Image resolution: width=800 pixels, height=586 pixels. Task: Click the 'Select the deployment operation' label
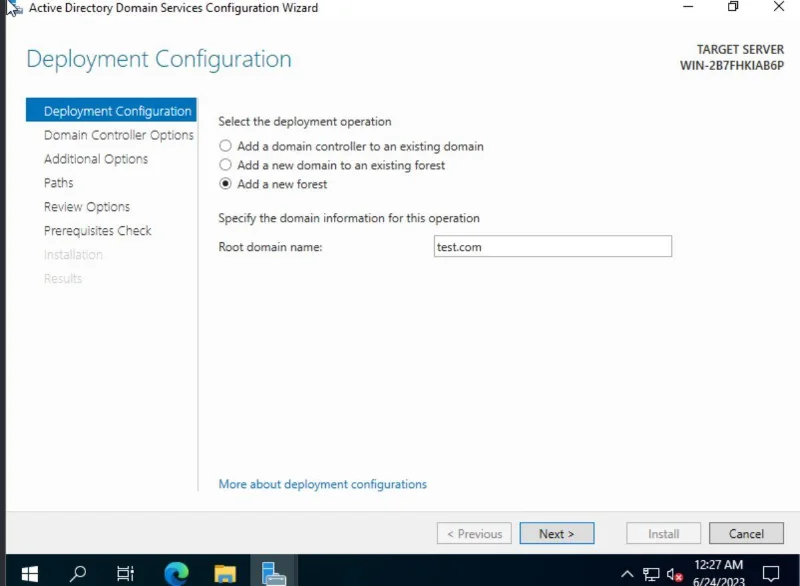coord(305,121)
